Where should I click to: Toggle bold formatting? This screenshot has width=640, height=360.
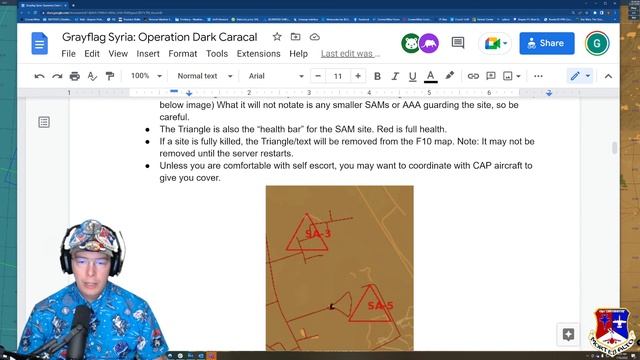click(x=378, y=76)
